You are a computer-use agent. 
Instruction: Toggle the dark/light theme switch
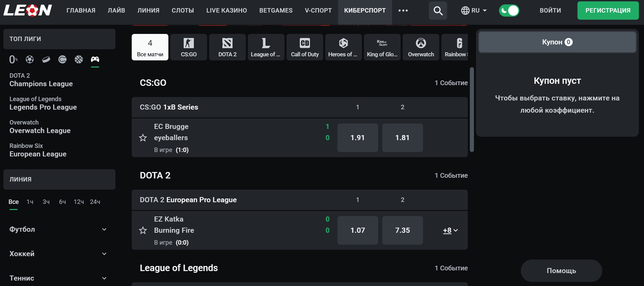[x=509, y=11]
